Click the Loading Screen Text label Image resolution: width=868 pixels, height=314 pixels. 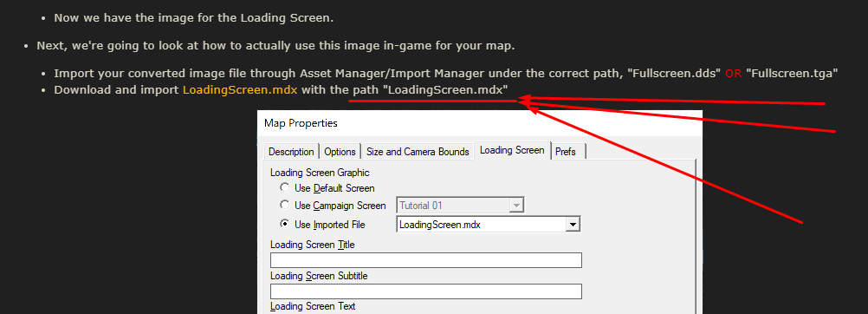point(313,306)
